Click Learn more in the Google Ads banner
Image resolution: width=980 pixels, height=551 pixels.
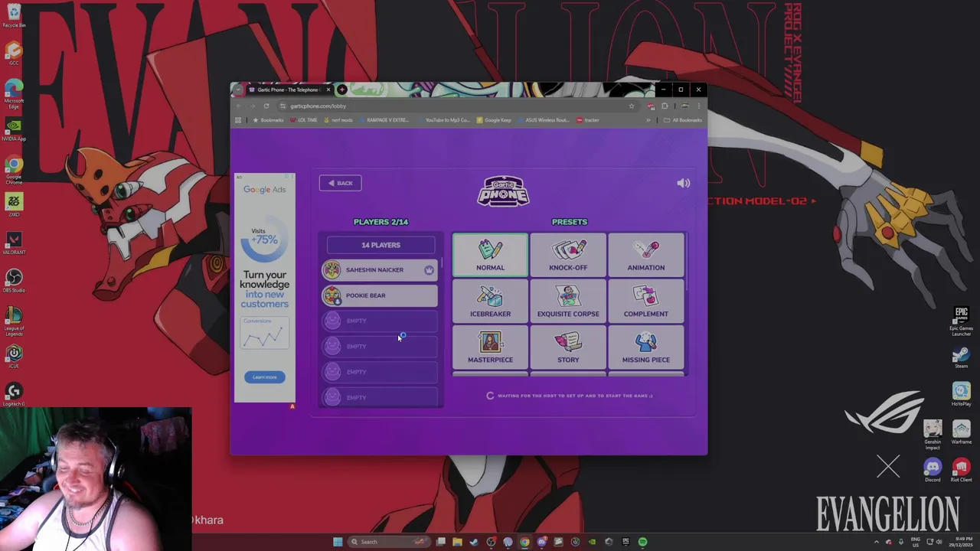(x=265, y=377)
